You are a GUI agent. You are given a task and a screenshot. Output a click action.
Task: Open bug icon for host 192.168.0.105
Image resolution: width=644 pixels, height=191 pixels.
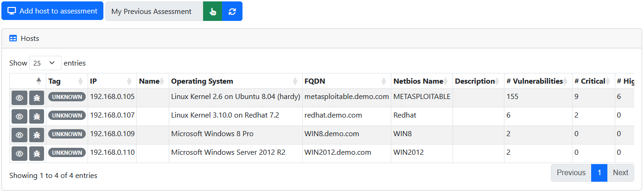pos(37,98)
